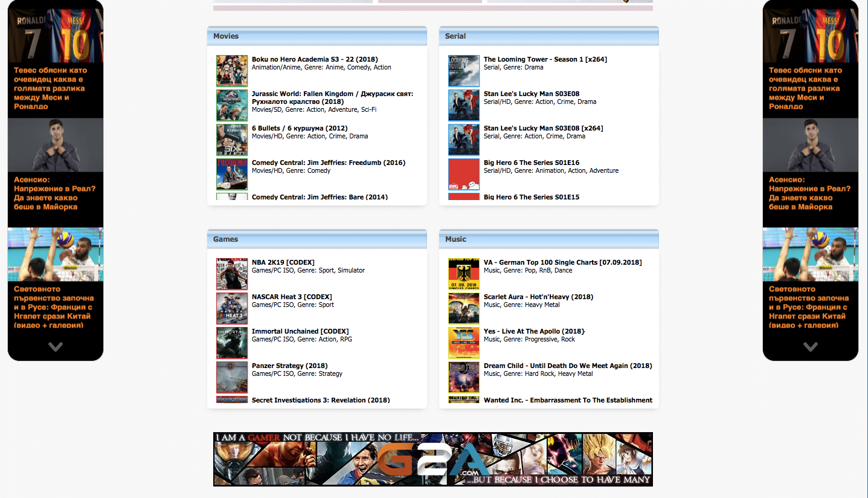Open Comedy Central: Jim Jeffries: Freedumb (2016)
Screen dimensions: 868x498
(329, 163)
